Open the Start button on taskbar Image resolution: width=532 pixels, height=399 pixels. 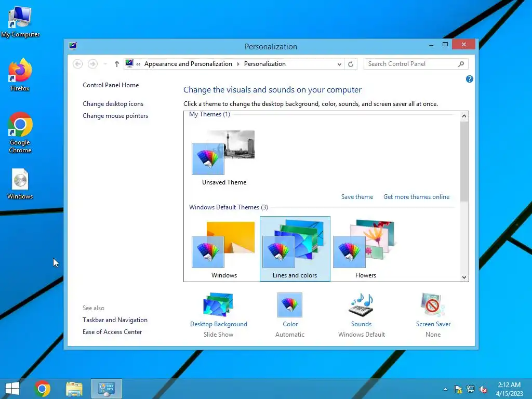[12, 389]
